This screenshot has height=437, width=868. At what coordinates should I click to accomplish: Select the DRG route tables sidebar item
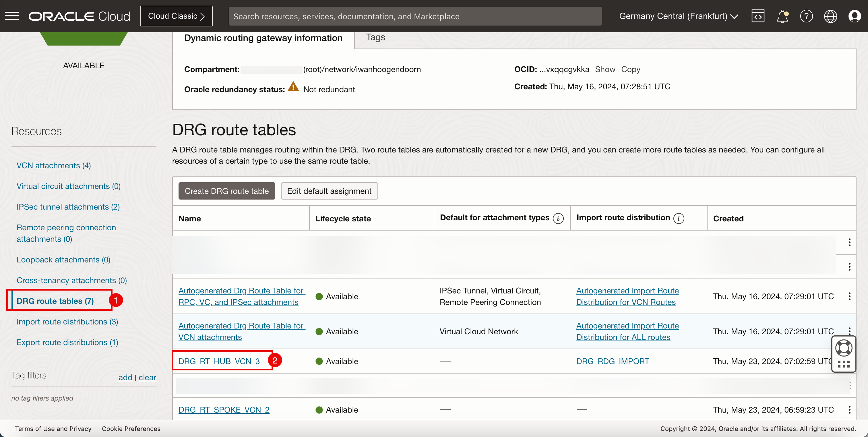(55, 300)
